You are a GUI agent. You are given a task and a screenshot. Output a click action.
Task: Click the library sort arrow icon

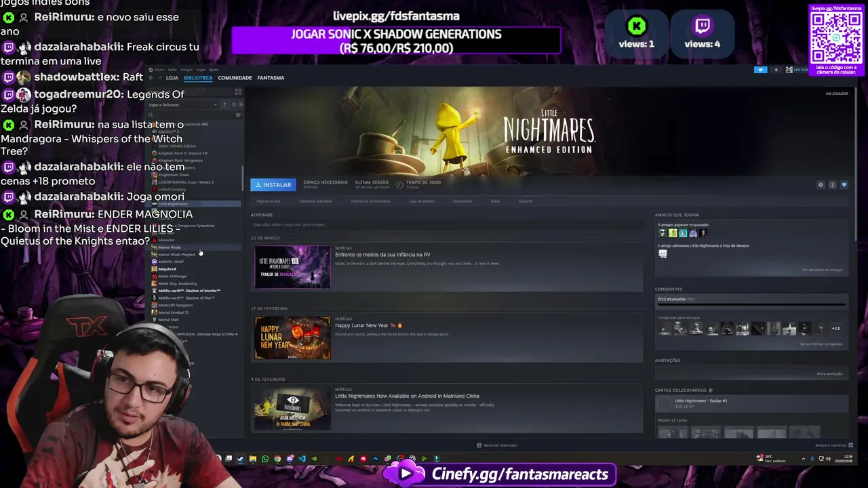tap(224, 104)
